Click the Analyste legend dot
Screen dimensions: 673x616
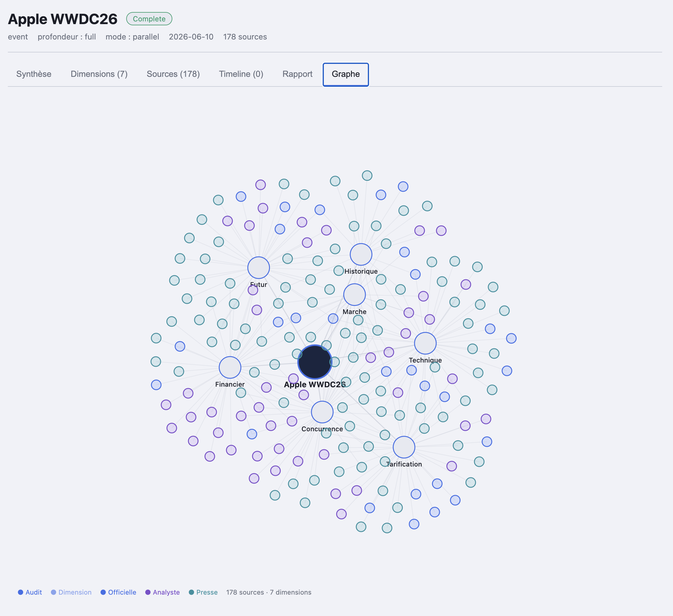point(148,592)
